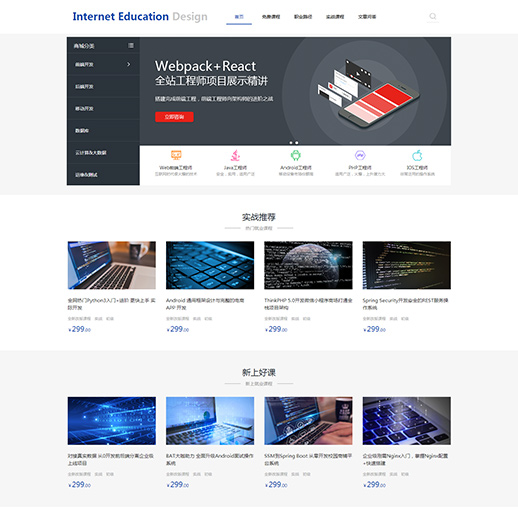The image size is (518, 522).
Task: Click the Spring Security REST course title
Action: 405,304
